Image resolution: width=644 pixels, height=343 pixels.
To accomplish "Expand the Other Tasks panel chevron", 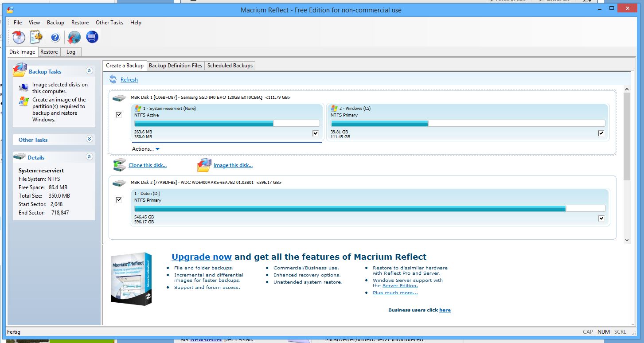I will (90, 139).
